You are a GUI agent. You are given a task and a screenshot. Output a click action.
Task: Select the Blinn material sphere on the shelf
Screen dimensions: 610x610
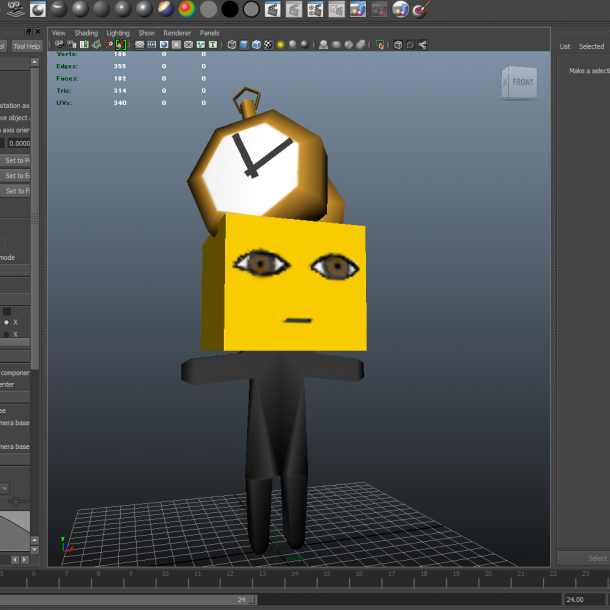pyautogui.click(x=80, y=9)
